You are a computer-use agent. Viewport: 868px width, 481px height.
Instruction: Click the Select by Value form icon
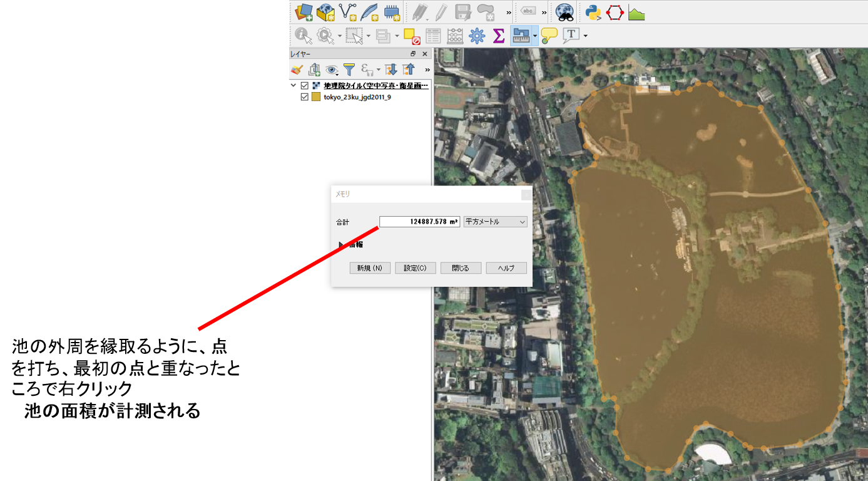[383, 36]
